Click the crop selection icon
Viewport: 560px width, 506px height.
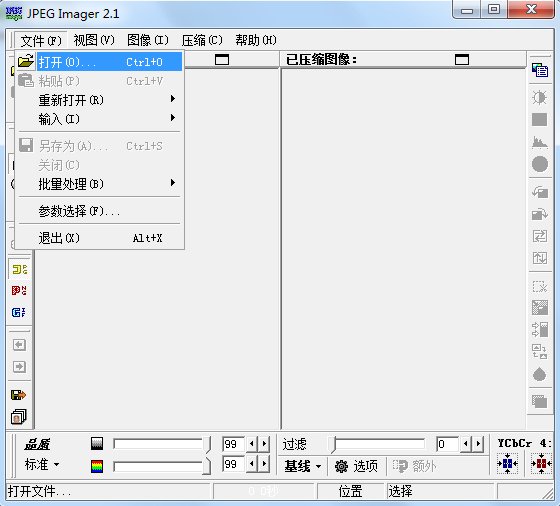pos(540,287)
